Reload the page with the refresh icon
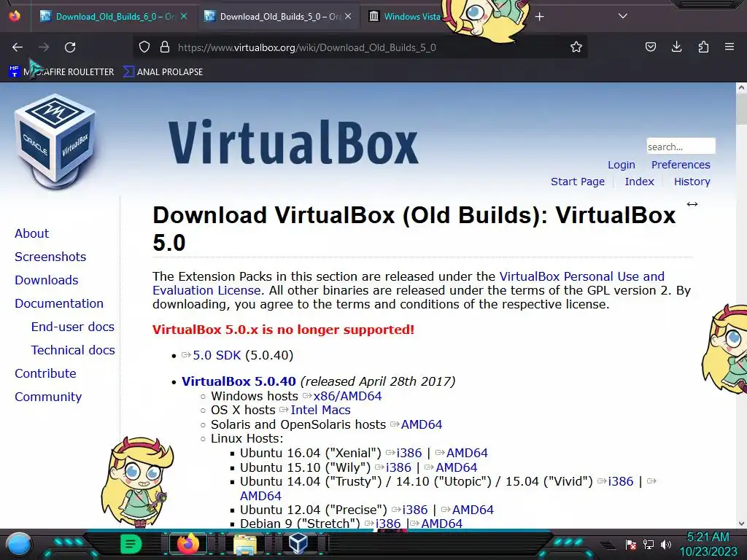 (70, 47)
